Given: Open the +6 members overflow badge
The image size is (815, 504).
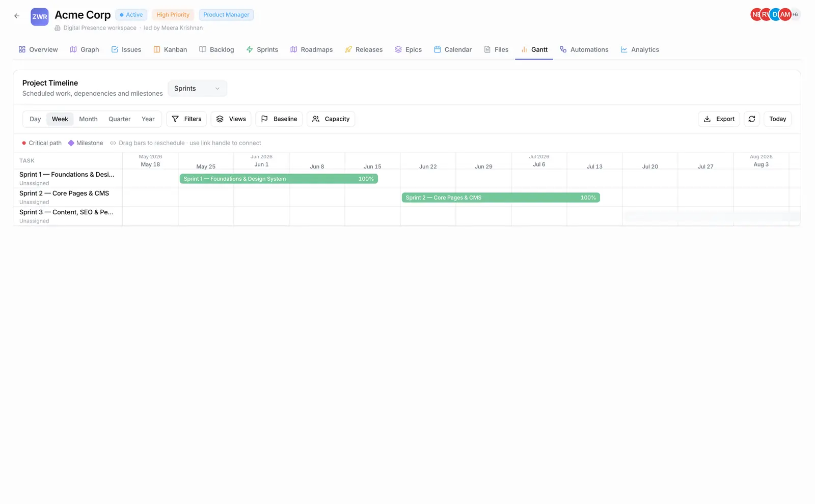Looking at the screenshot, I should (x=795, y=15).
